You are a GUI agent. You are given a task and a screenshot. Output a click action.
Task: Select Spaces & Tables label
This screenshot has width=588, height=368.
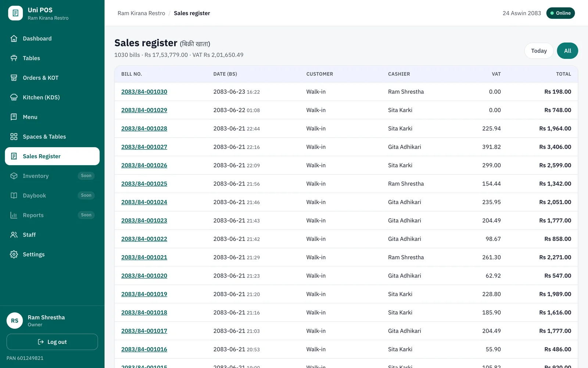[44, 137]
